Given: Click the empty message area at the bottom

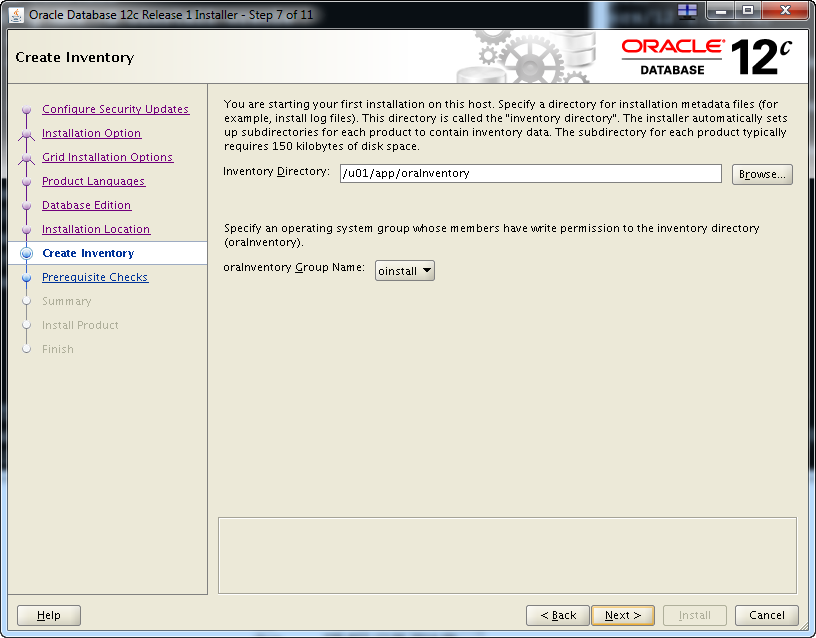Looking at the screenshot, I should (507, 555).
